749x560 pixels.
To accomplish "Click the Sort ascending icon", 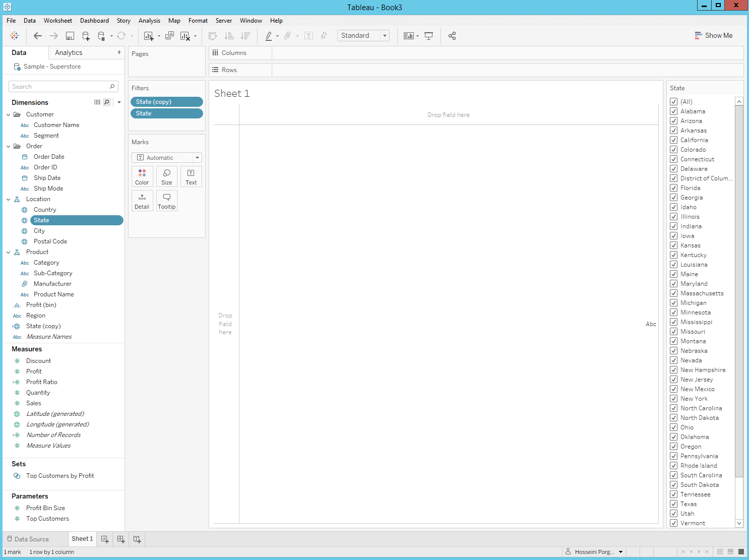I will [229, 36].
